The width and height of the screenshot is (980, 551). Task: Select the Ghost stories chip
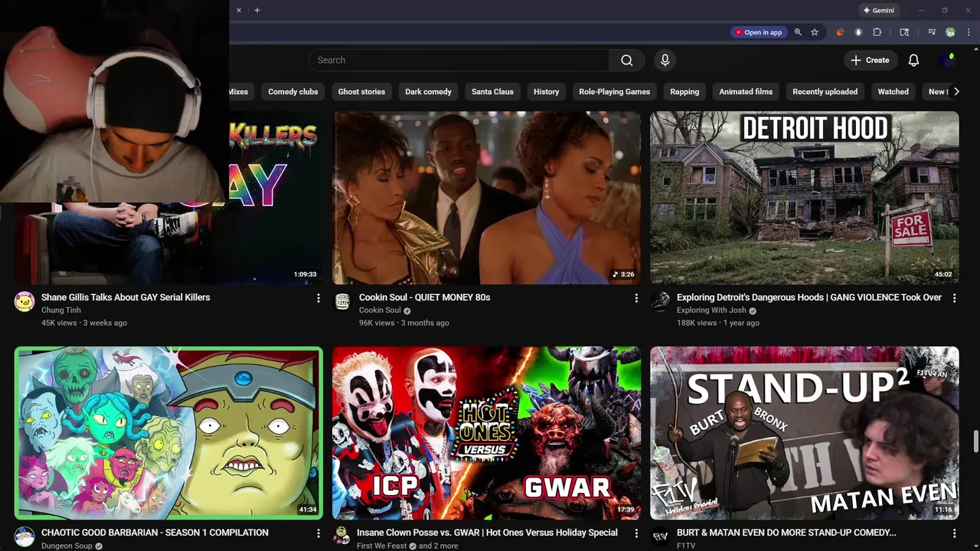click(x=361, y=92)
